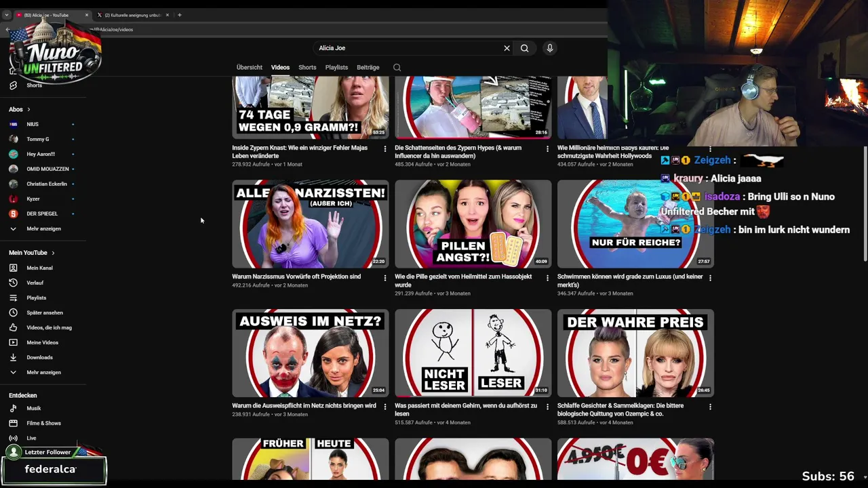Image resolution: width=868 pixels, height=488 pixels.
Task: Open the Verlauf watch history
Action: coord(35,283)
